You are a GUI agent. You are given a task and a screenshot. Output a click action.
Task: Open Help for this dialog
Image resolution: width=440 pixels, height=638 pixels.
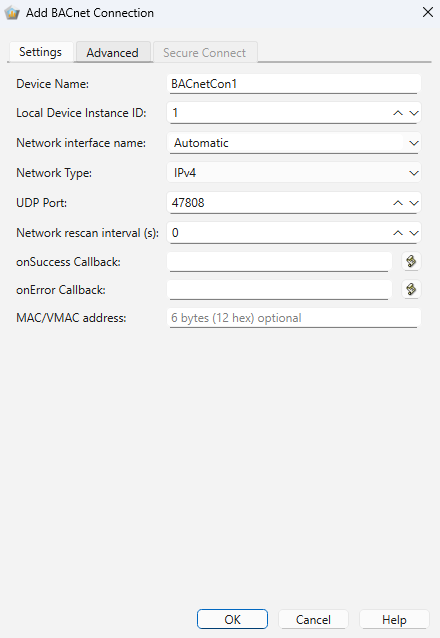click(x=394, y=619)
